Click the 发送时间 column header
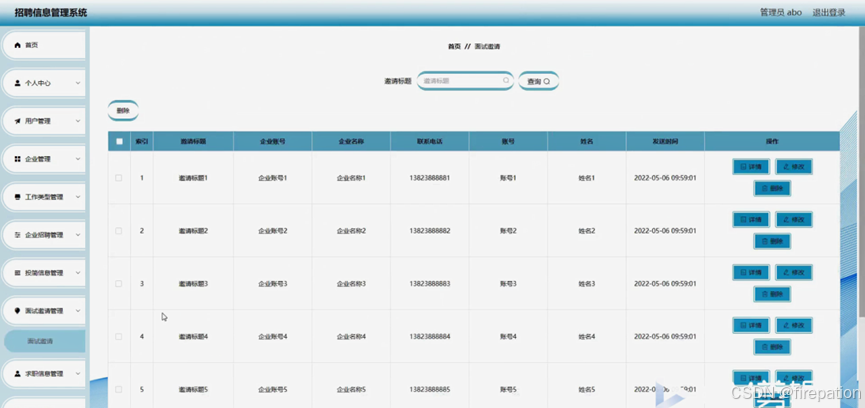 (x=665, y=141)
